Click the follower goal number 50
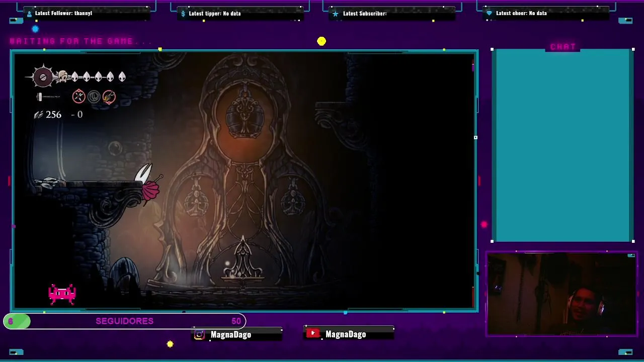644x362 pixels. pos(236,321)
